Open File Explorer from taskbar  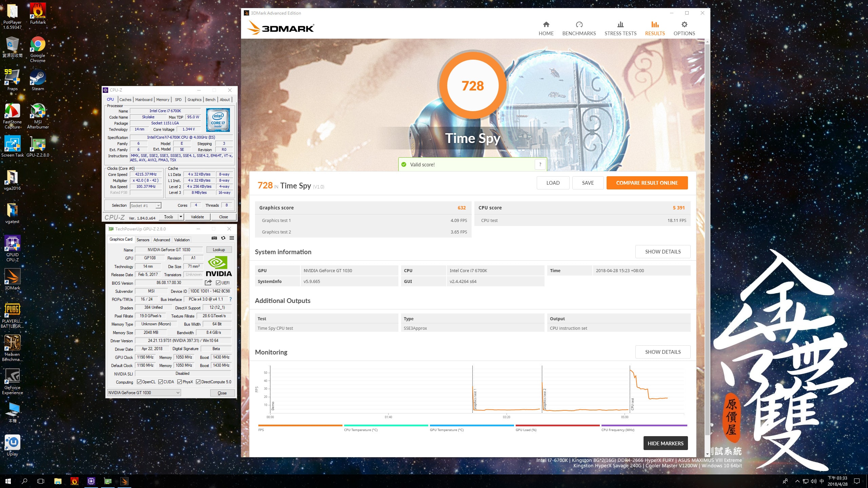[x=58, y=481]
